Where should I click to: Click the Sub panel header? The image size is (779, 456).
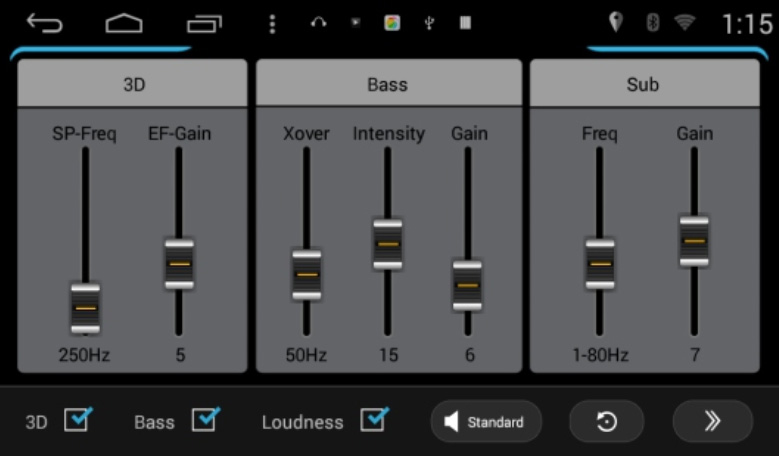pyautogui.click(x=642, y=84)
